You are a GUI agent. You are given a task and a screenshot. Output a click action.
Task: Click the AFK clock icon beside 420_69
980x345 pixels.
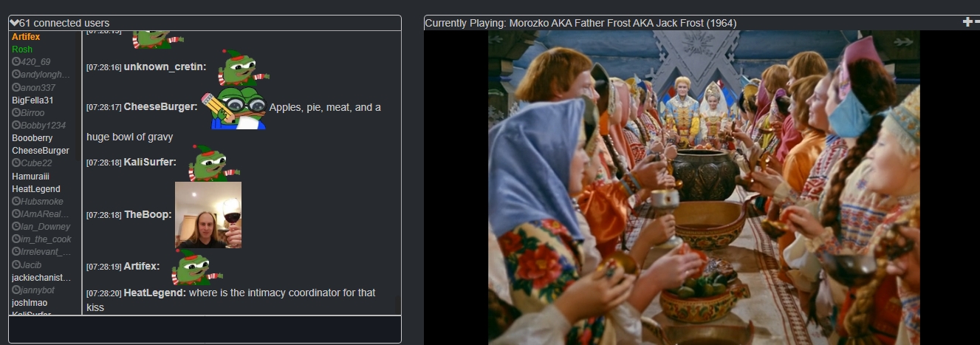[x=16, y=61]
